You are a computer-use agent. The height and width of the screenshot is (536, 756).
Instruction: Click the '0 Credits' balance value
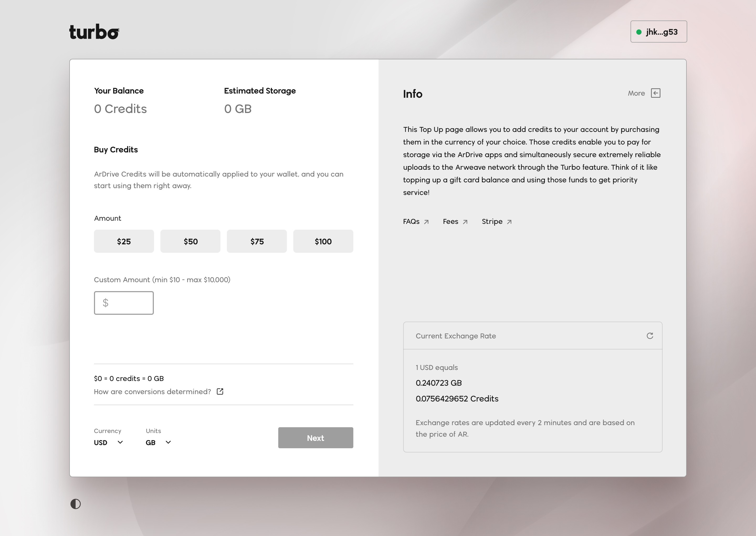pos(120,109)
